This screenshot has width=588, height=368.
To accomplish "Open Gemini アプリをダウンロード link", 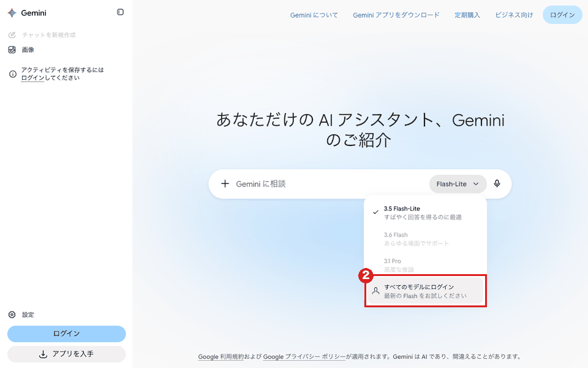I will coord(396,15).
